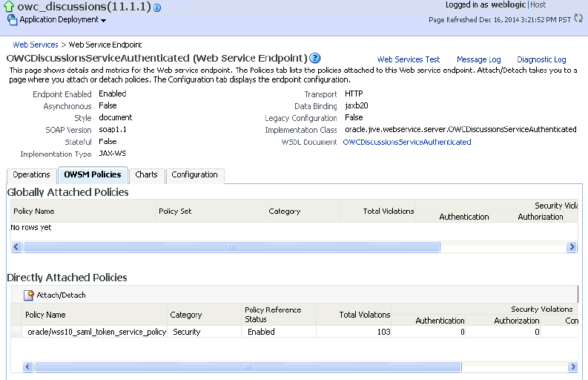Open the Configuration tab
588x380 pixels.
coord(194,175)
